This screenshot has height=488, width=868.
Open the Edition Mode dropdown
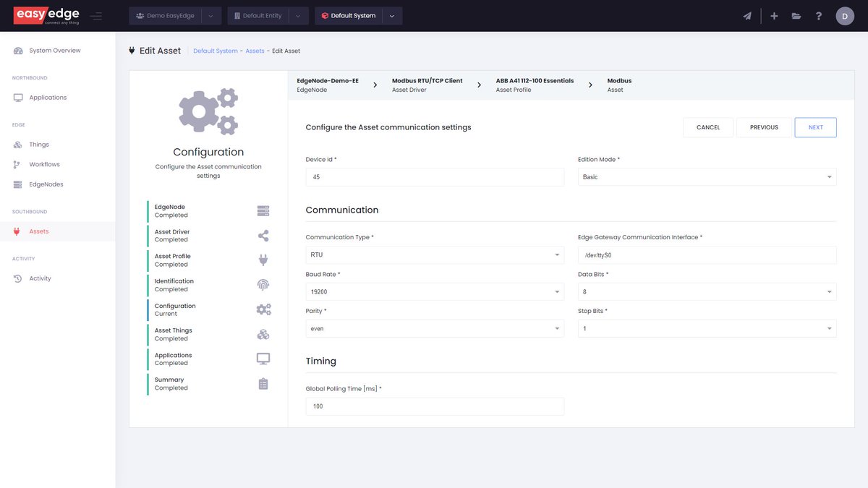click(706, 176)
